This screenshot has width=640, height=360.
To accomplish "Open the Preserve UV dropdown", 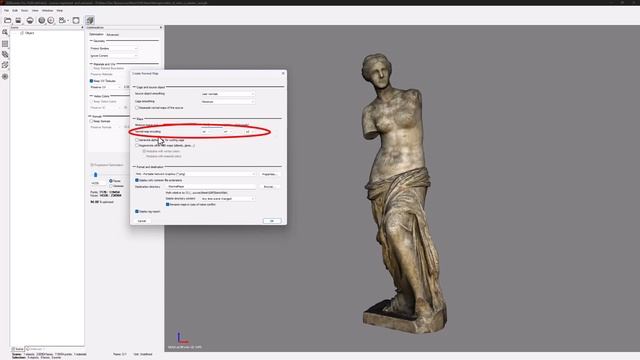I will pyautogui.click(x=105, y=87).
